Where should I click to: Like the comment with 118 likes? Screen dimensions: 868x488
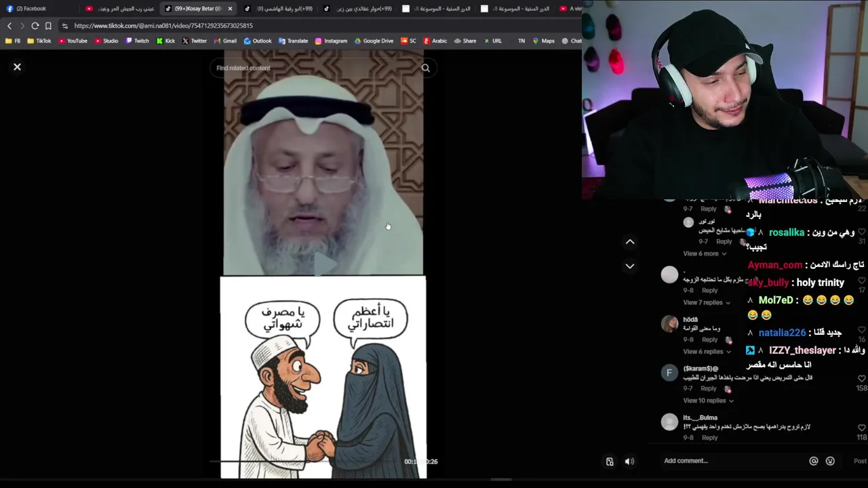coord(861,428)
